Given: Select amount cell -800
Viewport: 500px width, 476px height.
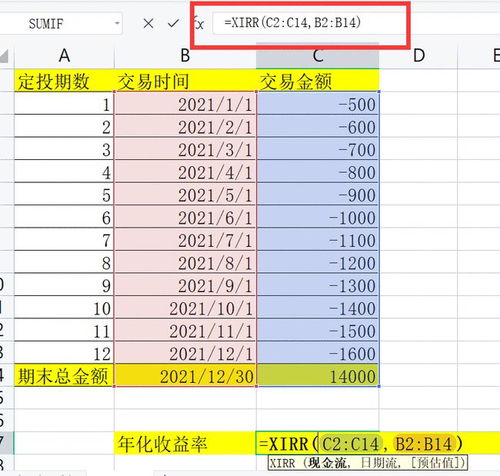Looking at the screenshot, I should coord(318,172).
